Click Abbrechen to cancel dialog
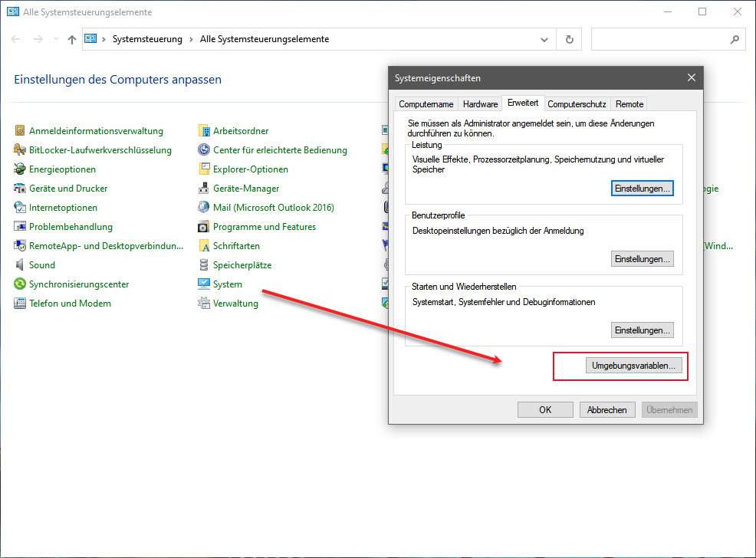The height and width of the screenshot is (558, 756). click(607, 409)
